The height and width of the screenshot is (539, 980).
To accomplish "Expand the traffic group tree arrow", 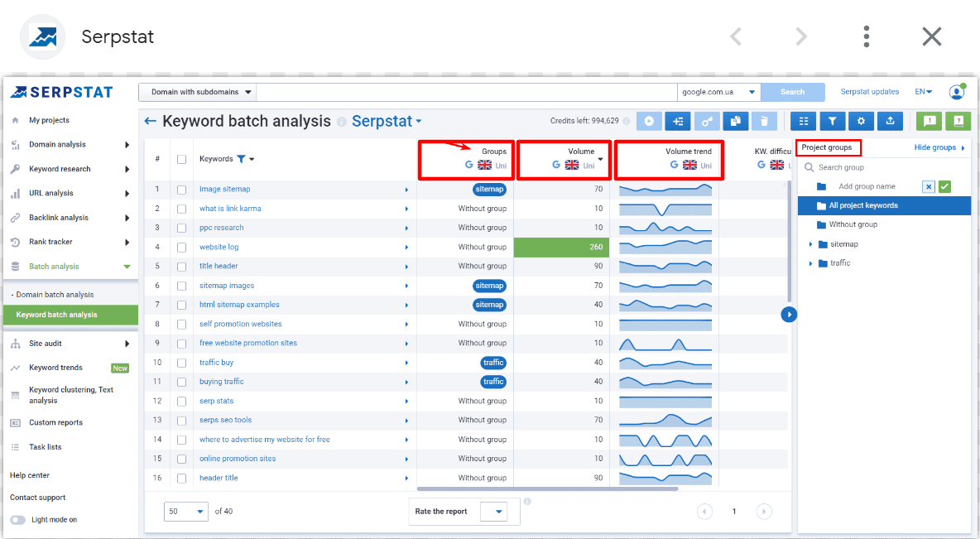I will click(x=810, y=263).
